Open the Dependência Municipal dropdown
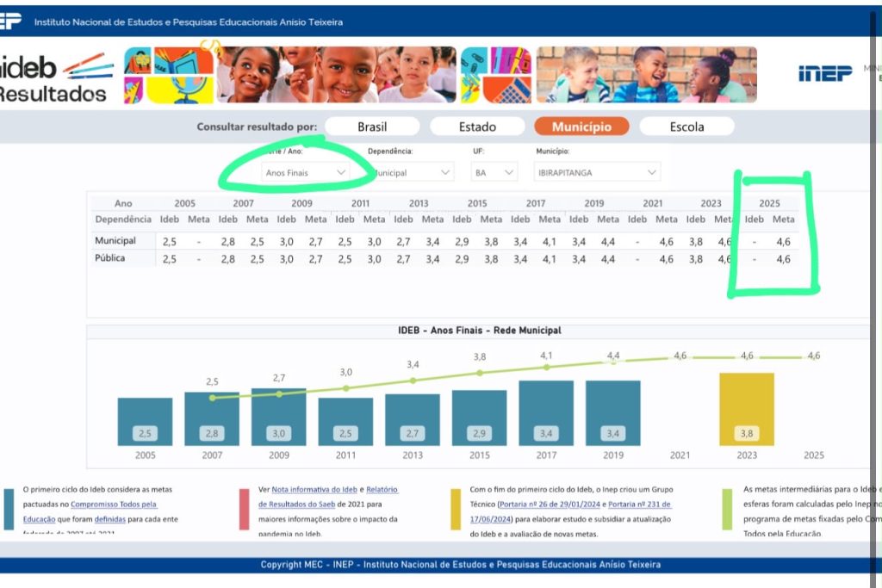The width and height of the screenshot is (882, 588). pos(410,172)
